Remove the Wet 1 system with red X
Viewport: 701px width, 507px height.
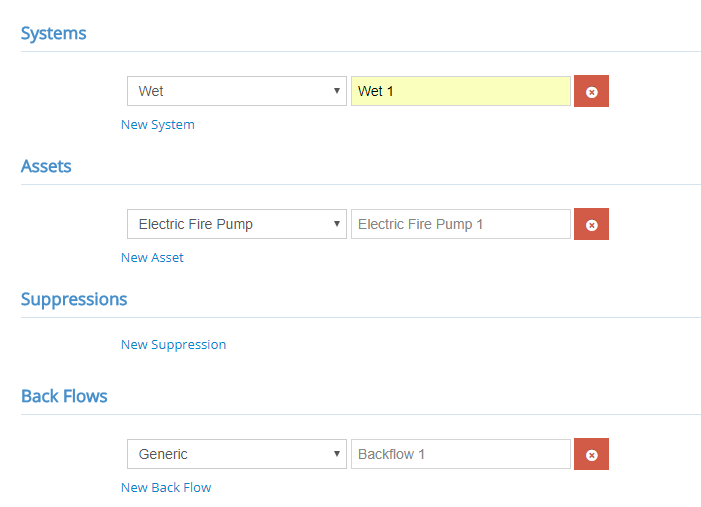click(591, 91)
